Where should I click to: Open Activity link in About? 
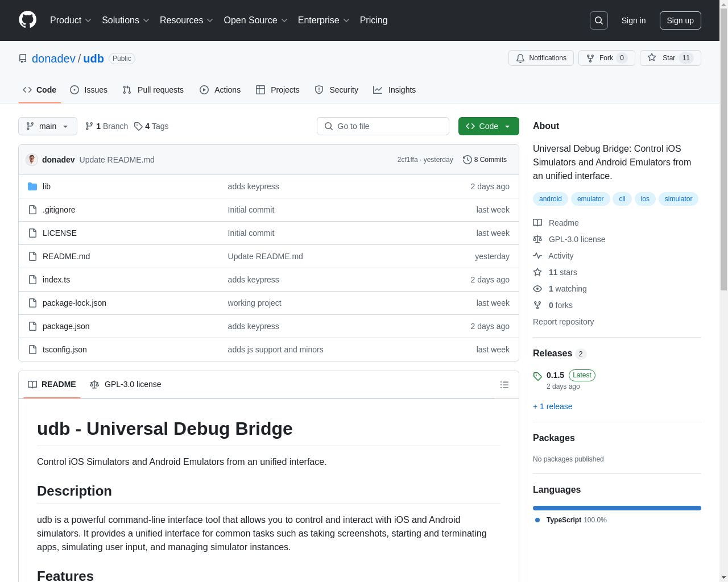553,256
